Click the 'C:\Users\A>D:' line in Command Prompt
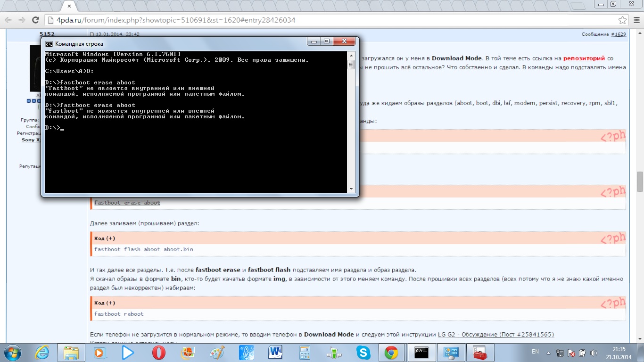644x362 pixels. click(x=69, y=71)
